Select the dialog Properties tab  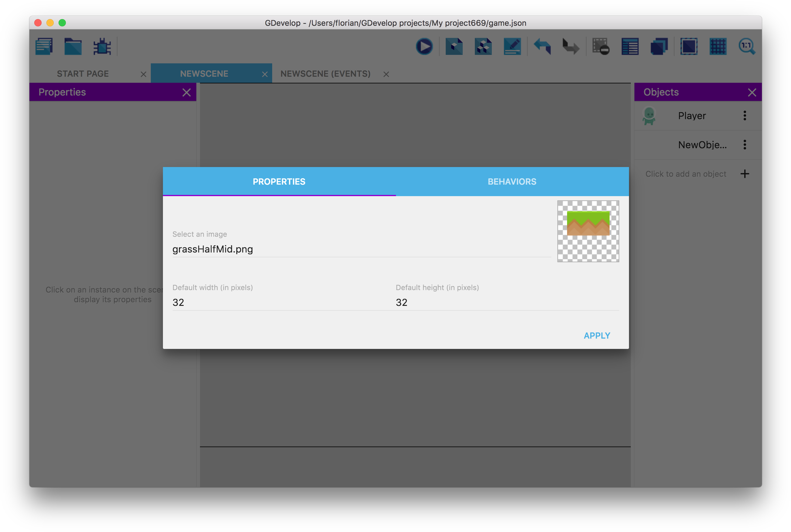click(279, 182)
